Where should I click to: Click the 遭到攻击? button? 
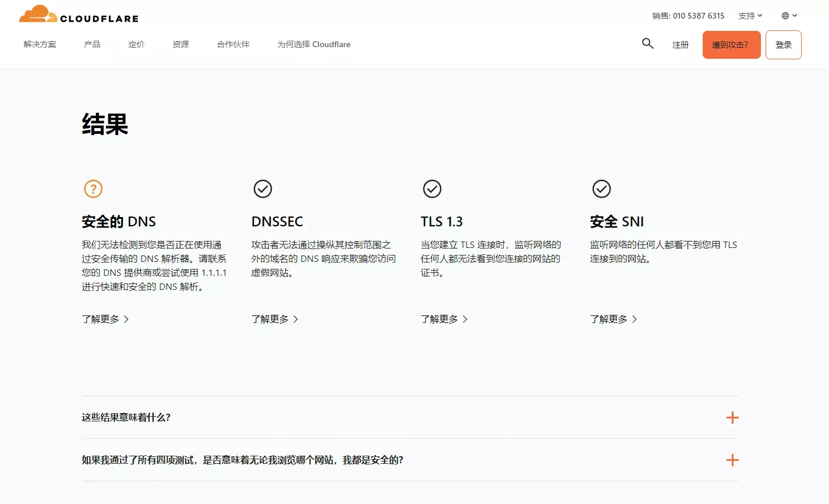(x=731, y=44)
